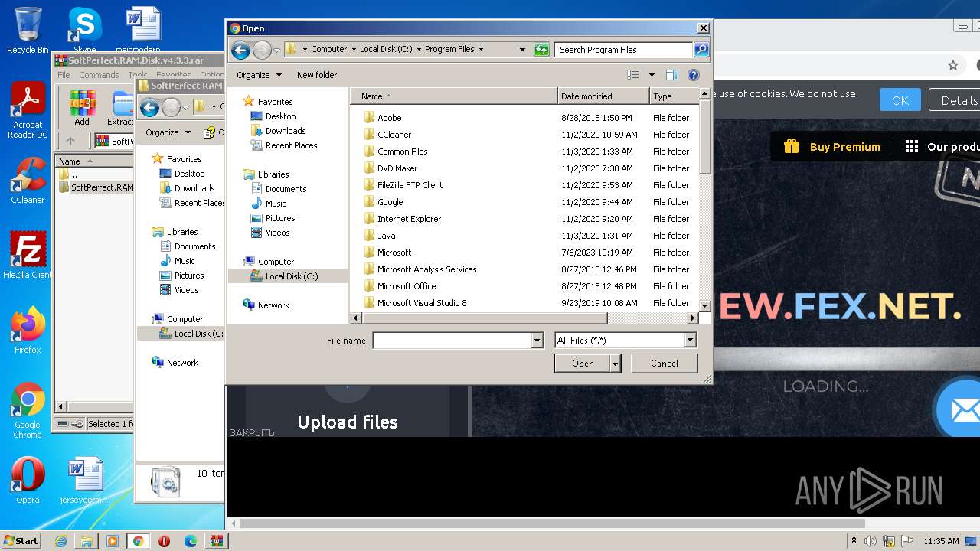
Task: Select Downloads under Favorites in Open dialog
Action: pyautogui.click(x=286, y=131)
